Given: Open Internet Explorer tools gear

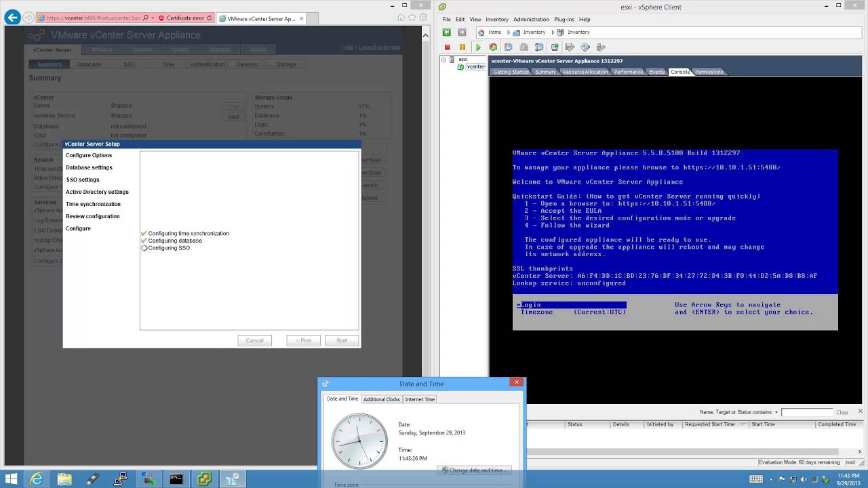Looking at the screenshot, I should 424,18.
